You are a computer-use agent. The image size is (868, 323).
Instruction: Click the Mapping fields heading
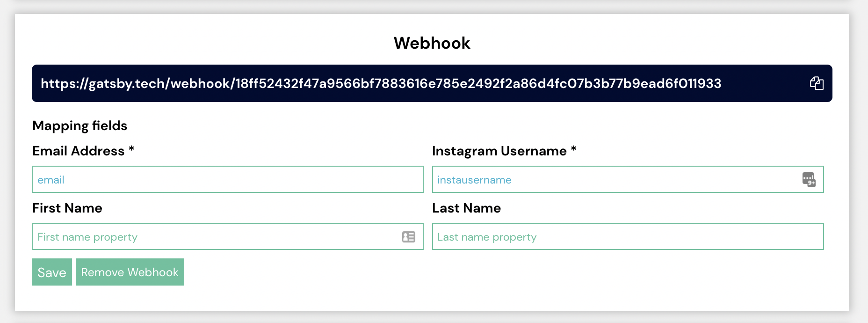point(80,125)
